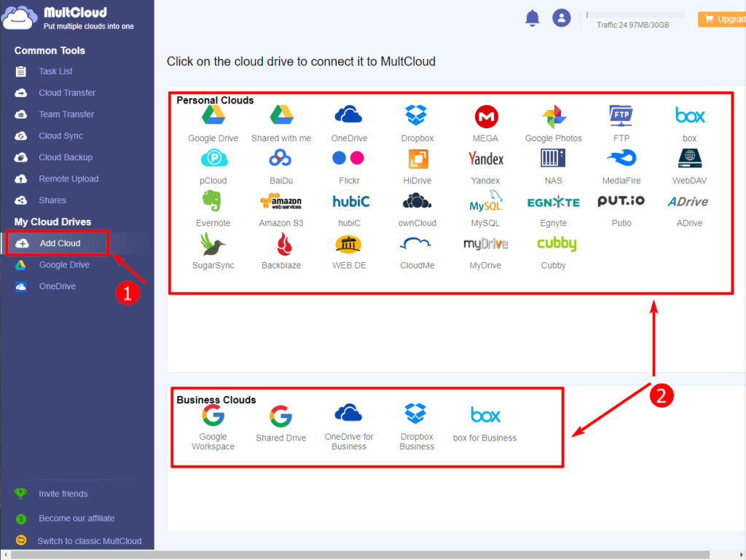This screenshot has width=746, height=560.
Task: Click the Dropbox personal cloud icon
Action: click(x=417, y=116)
